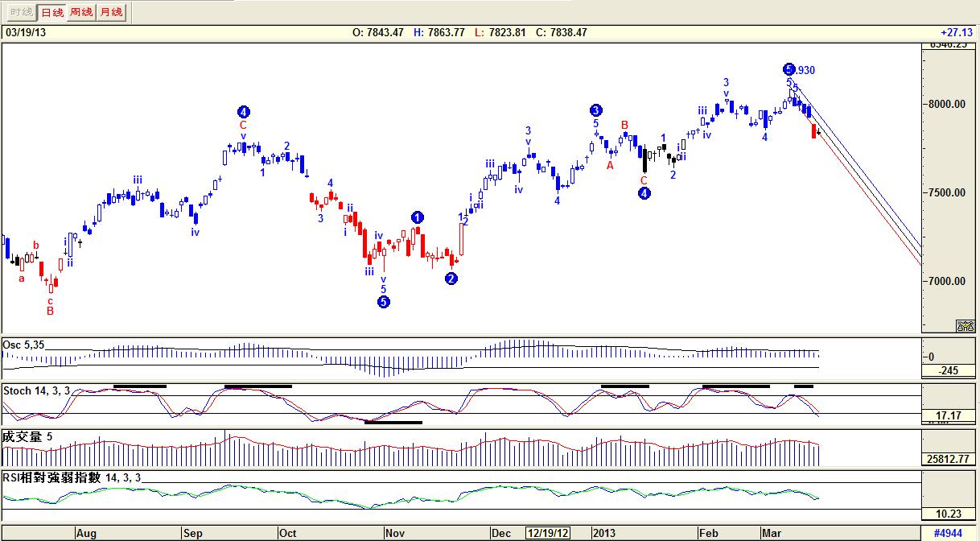The width and height of the screenshot is (980, 541).
Task: Click the 成交量 5 volume label
Action: coord(28,436)
